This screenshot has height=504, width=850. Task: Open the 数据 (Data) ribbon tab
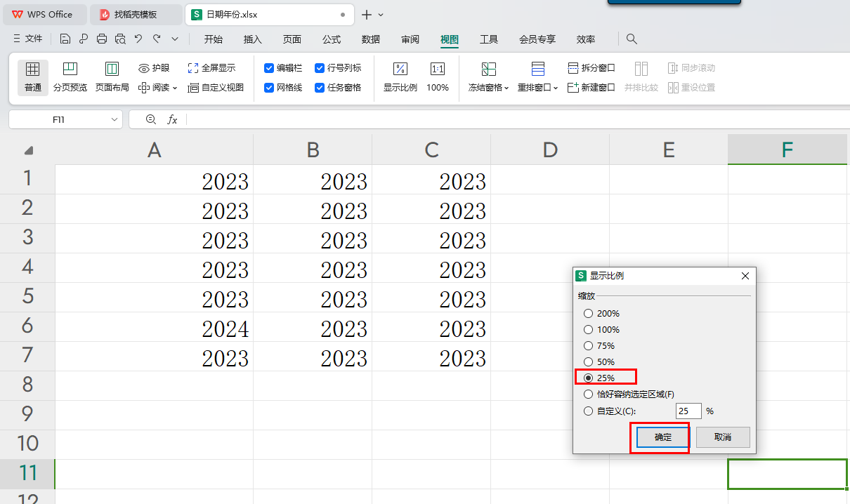coord(371,39)
